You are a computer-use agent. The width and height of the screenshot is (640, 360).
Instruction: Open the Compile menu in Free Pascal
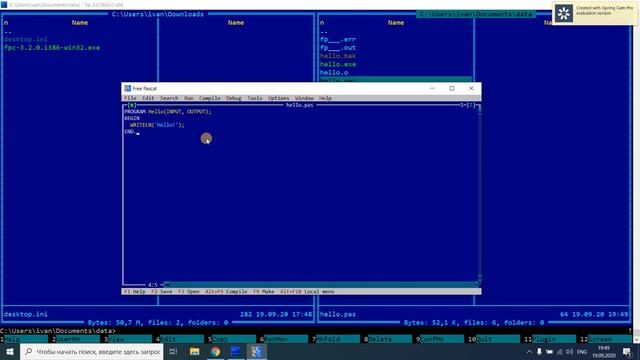click(210, 98)
